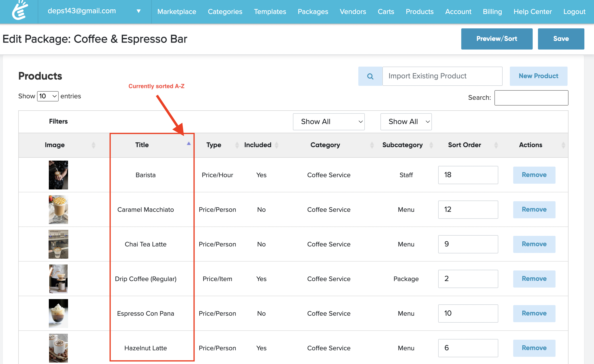Open the Packages menu item
This screenshot has width=594, height=364.
313,12
